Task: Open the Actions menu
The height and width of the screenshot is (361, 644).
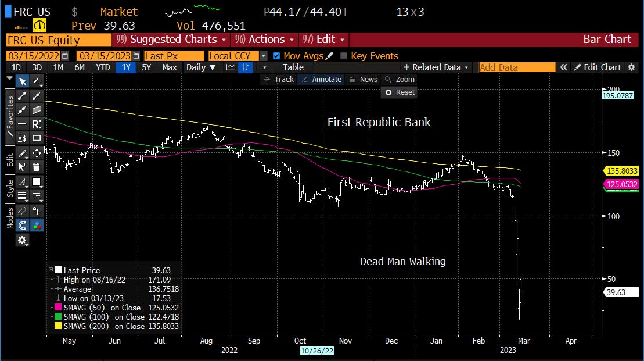Action: 264,40
